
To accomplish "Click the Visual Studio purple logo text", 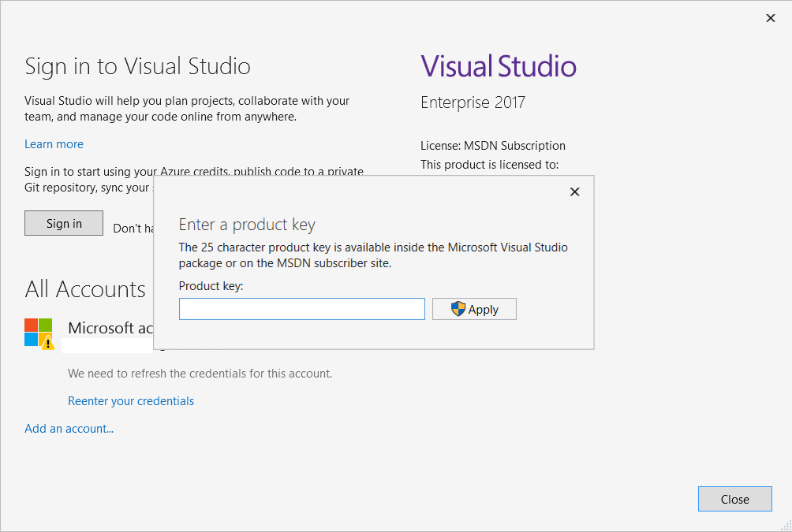I will click(499, 66).
